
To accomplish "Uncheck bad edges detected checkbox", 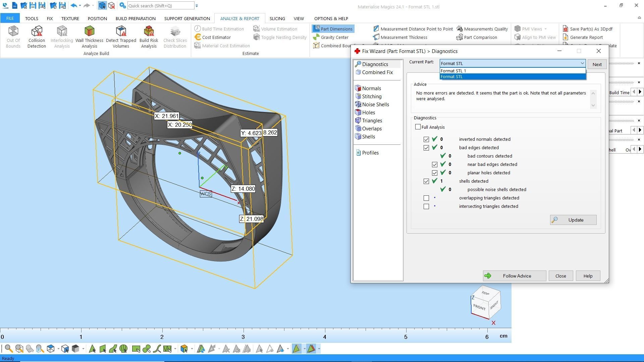I will pyautogui.click(x=426, y=148).
